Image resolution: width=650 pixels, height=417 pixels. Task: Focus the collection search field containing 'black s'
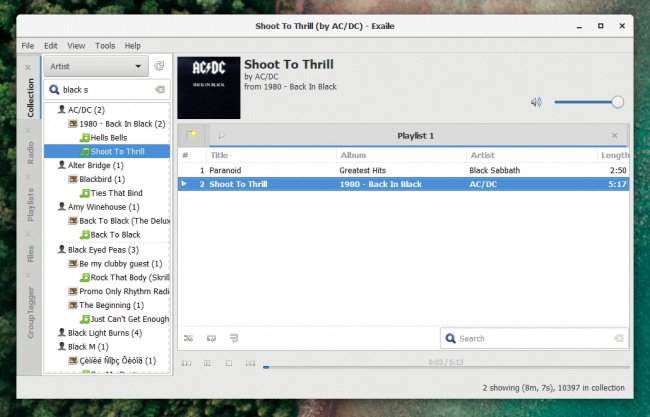(x=107, y=90)
